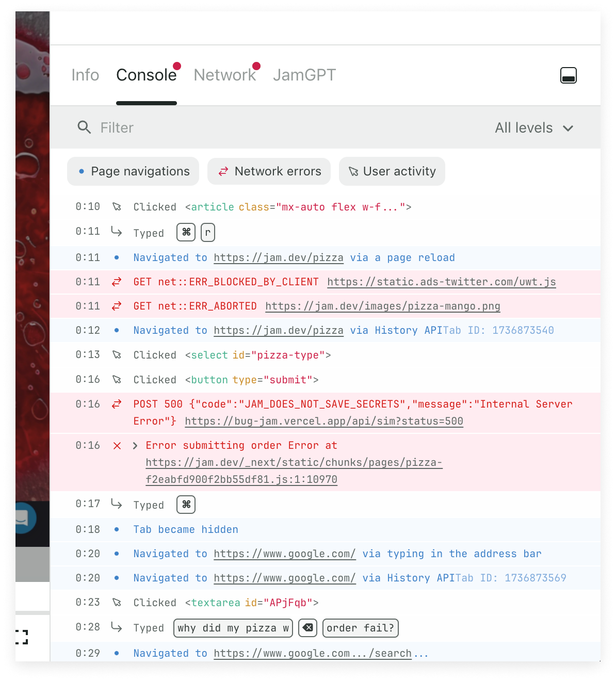Toggle the Page navigations filter chip
Image resolution: width=616 pixels, height=681 pixels.
click(133, 171)
